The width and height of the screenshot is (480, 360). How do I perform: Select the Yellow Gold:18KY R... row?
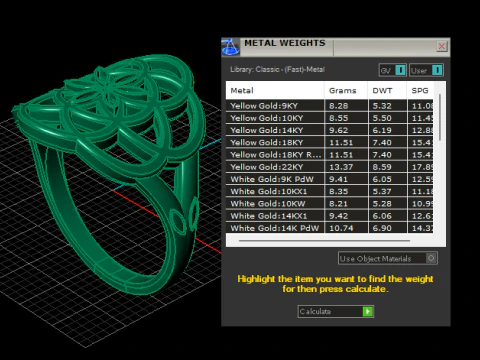click(x=330, y=155)
